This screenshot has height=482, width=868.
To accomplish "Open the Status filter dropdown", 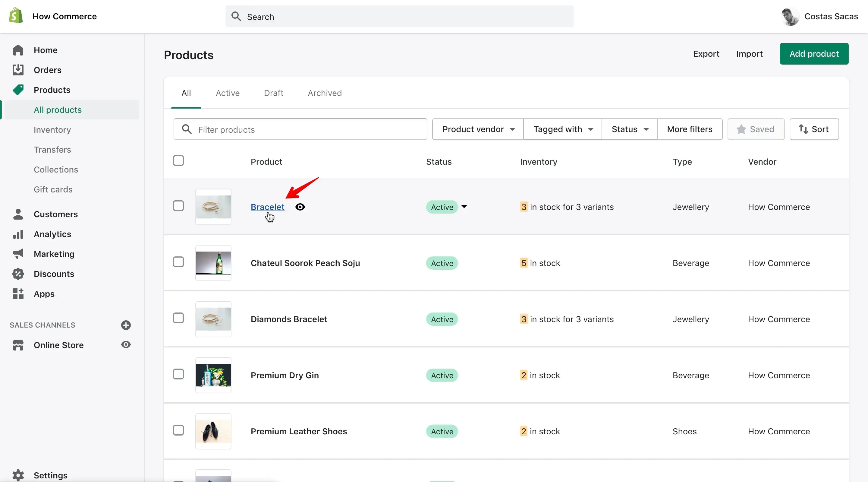I will [629, 129].
